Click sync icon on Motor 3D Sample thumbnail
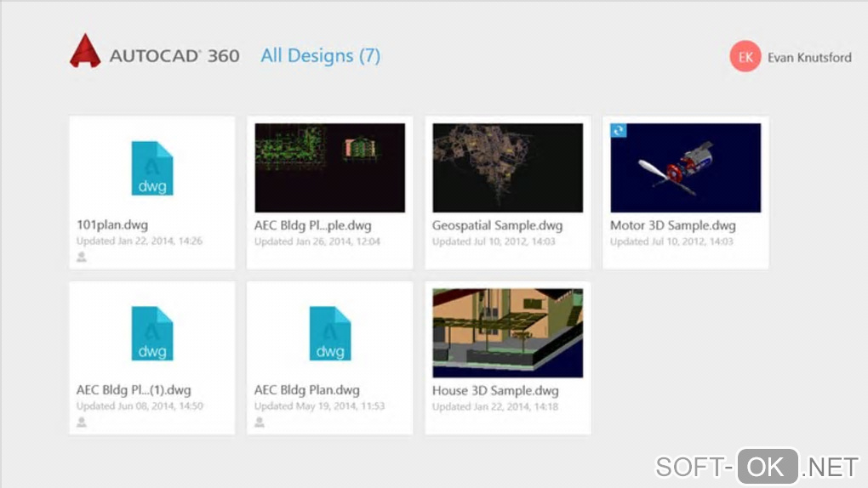The width and height of the screenshot is (868, 488). click(x=619, y=131)
